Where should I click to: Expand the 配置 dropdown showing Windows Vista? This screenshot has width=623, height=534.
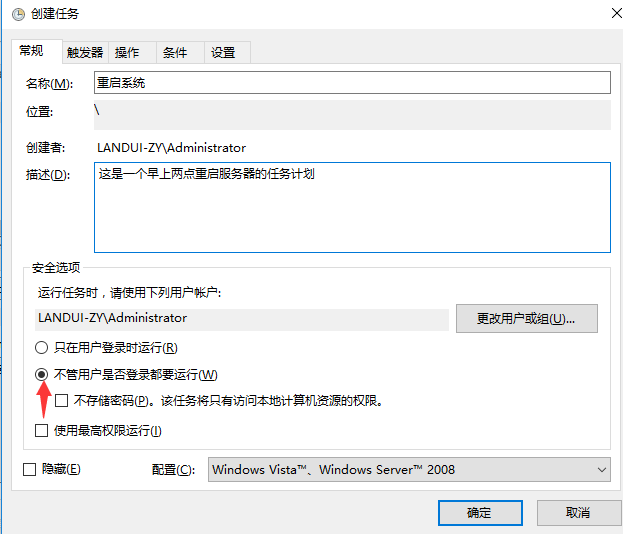coord(409,470)
